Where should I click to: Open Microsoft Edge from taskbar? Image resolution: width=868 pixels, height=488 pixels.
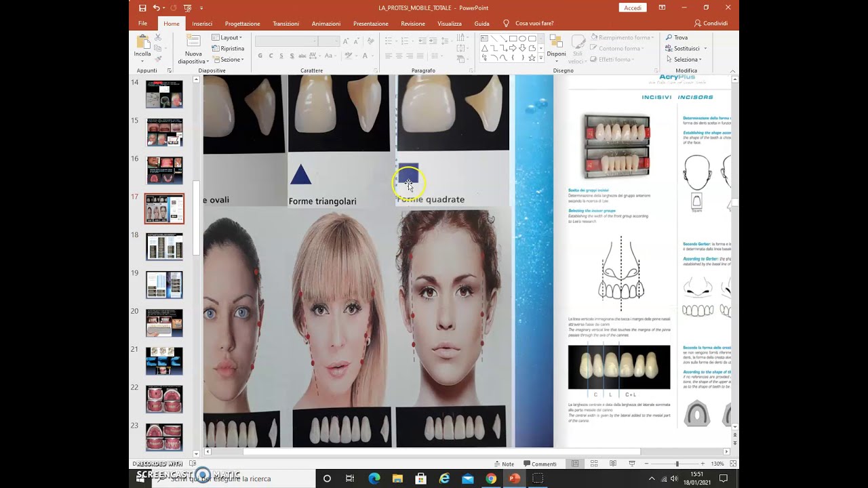[x=374, y=479]
